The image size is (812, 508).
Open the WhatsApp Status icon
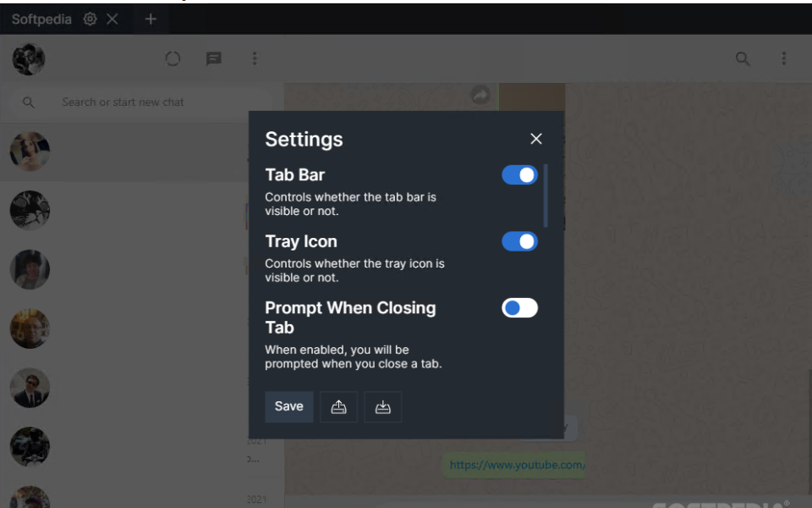[173, 58]
